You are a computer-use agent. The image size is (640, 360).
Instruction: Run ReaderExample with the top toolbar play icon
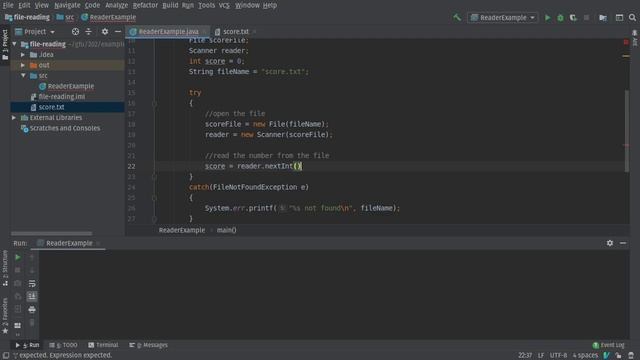[548, 18]
